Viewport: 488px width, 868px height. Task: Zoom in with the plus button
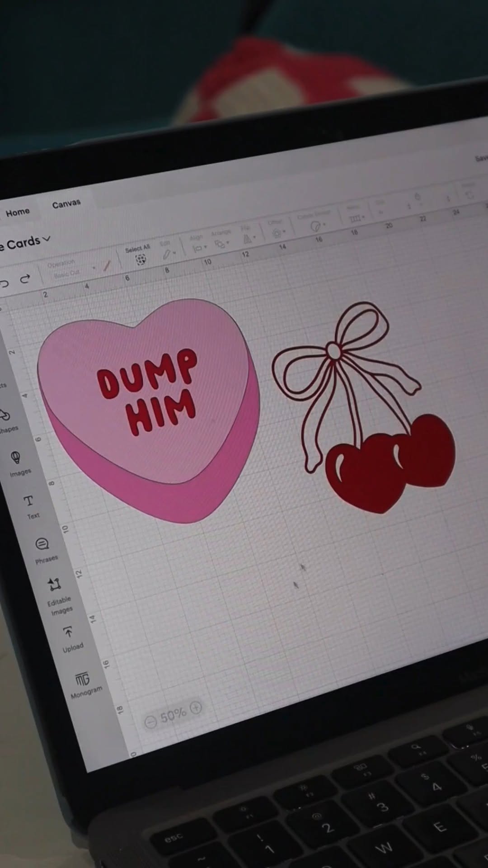pyautogui.click(x=196, y=708)
